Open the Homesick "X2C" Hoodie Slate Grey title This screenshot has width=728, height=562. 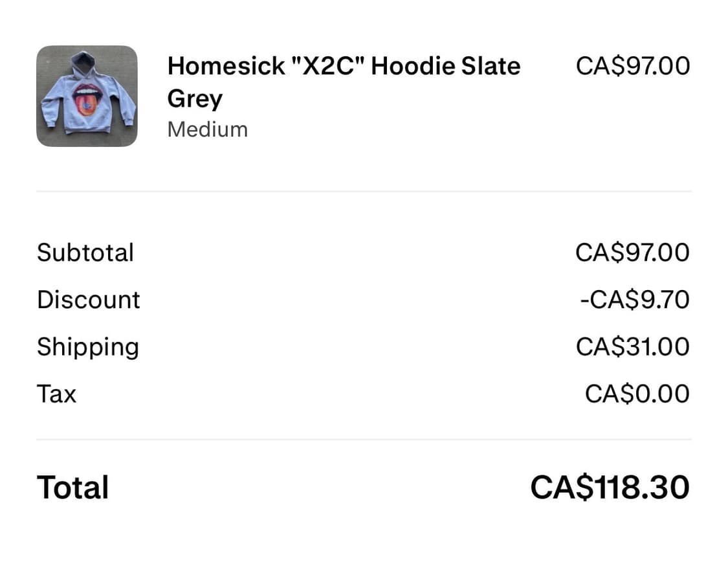tap(343, 66)
